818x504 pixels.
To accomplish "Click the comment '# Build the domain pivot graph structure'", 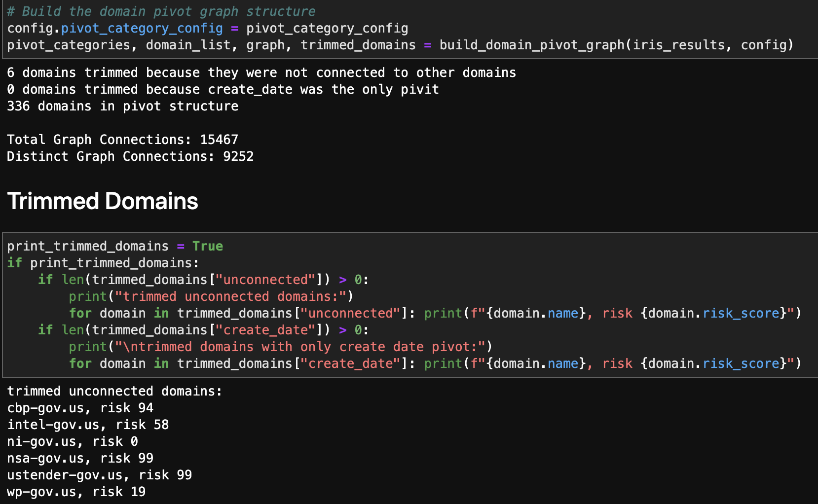I will [x=161, y=11].
